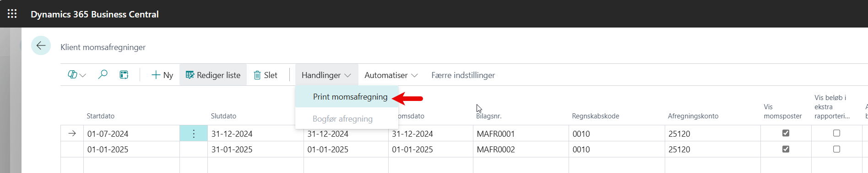Expand the Automatiser dropdown

point(391,75)
